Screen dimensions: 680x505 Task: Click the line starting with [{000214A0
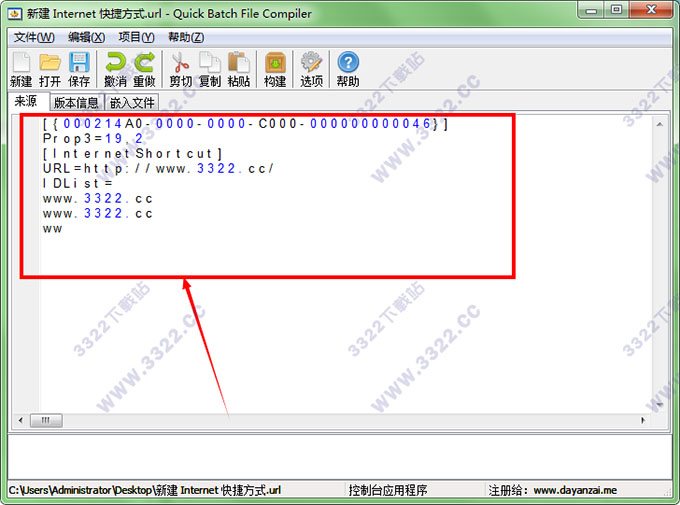point(245,124)
